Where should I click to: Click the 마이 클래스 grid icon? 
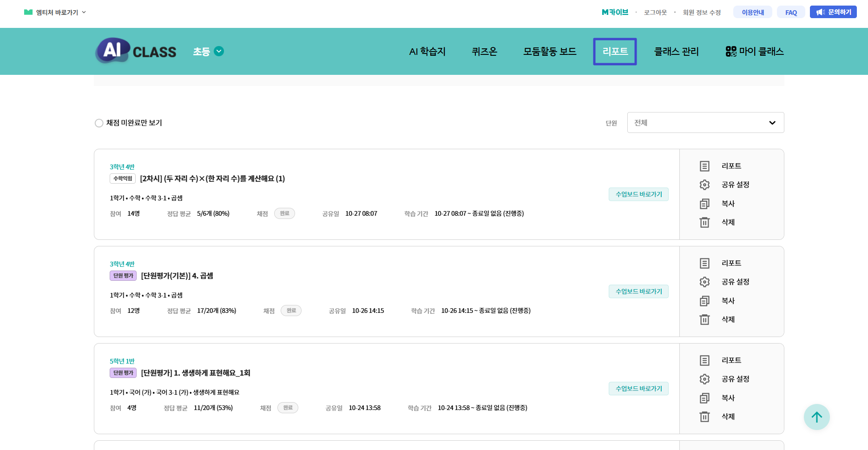tap(731, 51)
